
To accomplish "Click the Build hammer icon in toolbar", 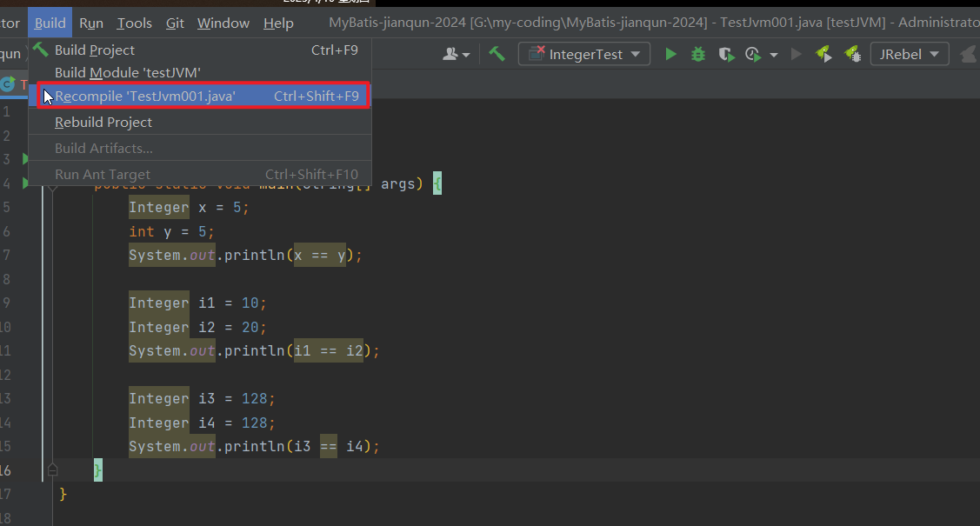I will click(497, 55).
